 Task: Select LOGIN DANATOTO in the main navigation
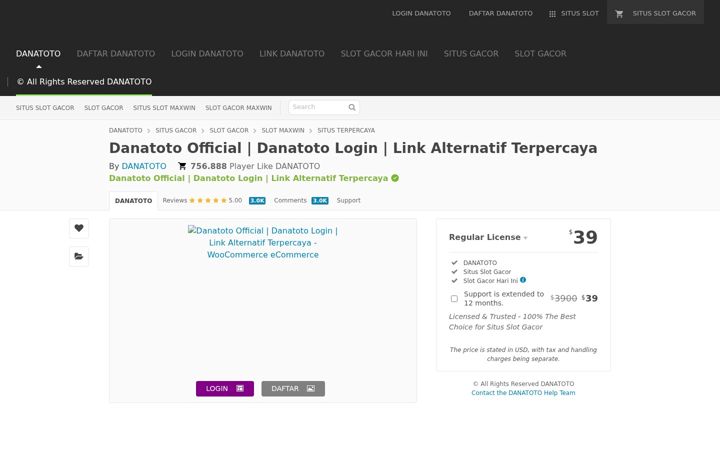coord(207,54)
